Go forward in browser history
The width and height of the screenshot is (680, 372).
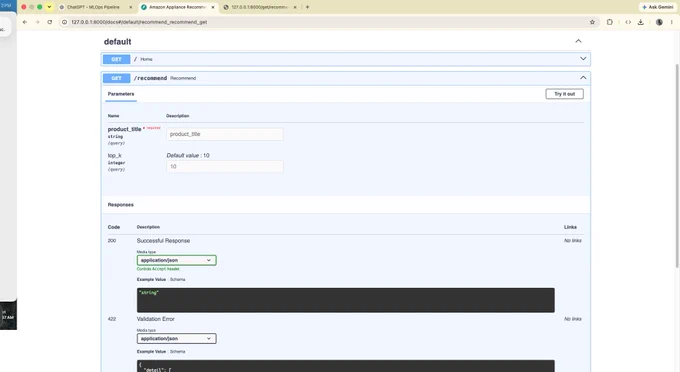tap(37, 22)
